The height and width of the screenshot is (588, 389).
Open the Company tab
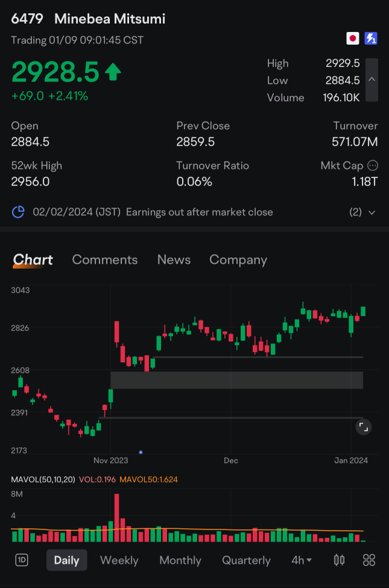pos(238,260)
